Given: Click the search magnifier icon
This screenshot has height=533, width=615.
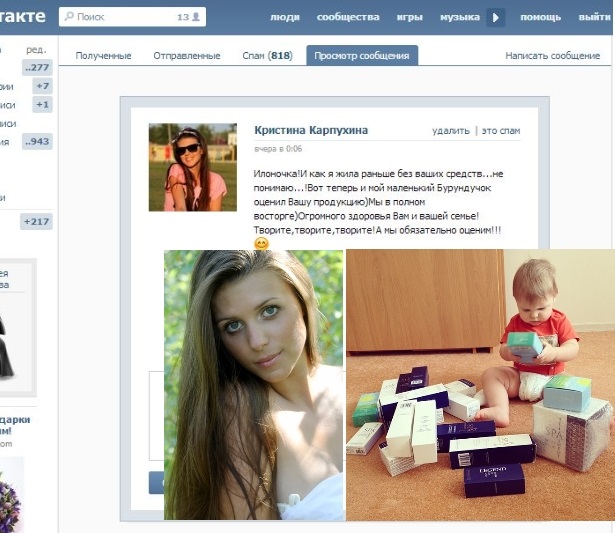Looking at the screenshot, I should point(68,17).
